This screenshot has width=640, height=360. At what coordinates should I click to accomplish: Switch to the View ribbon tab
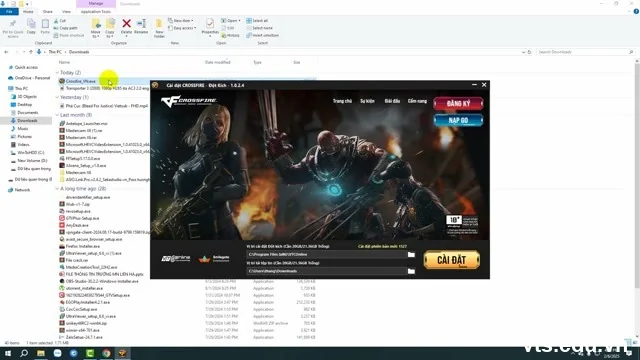(66, 11)
